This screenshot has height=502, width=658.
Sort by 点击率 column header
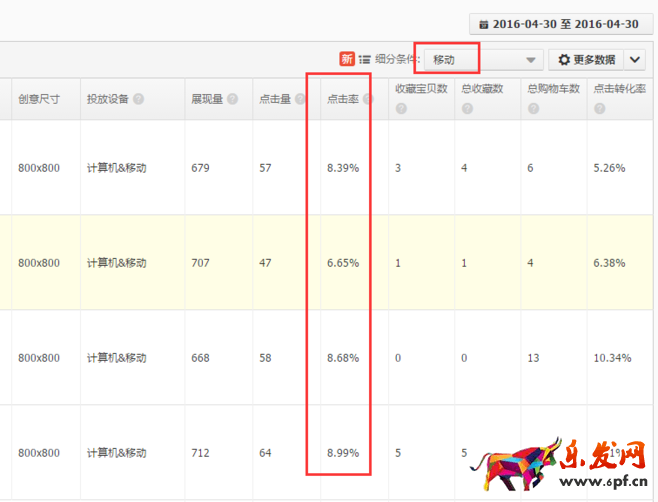343,99
